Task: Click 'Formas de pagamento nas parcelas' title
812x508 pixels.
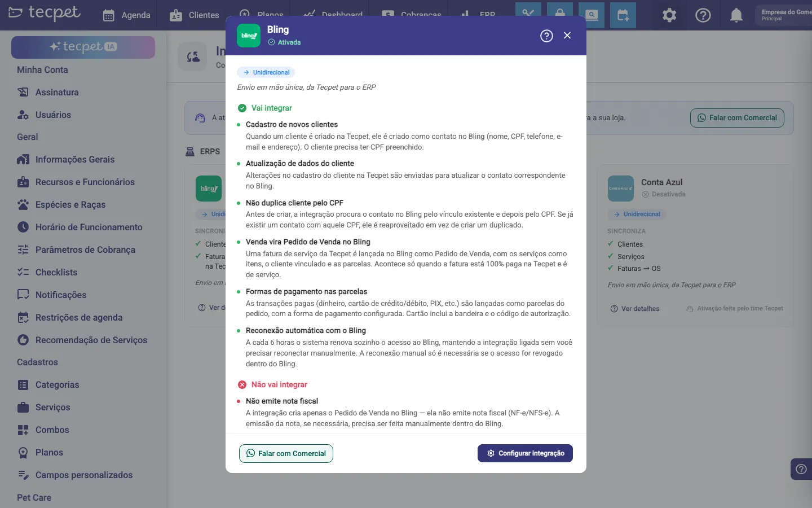Action: coord(306,291)
